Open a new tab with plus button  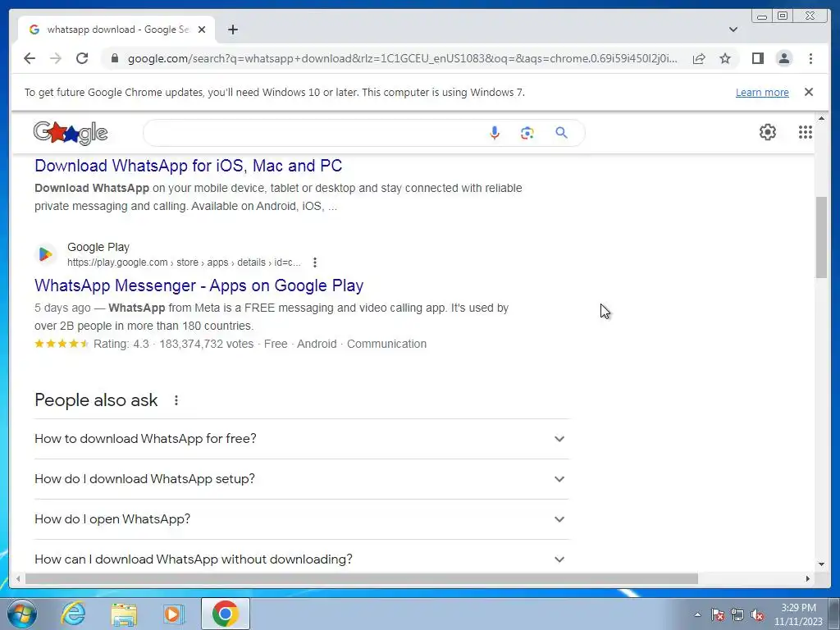click(232, 30)
